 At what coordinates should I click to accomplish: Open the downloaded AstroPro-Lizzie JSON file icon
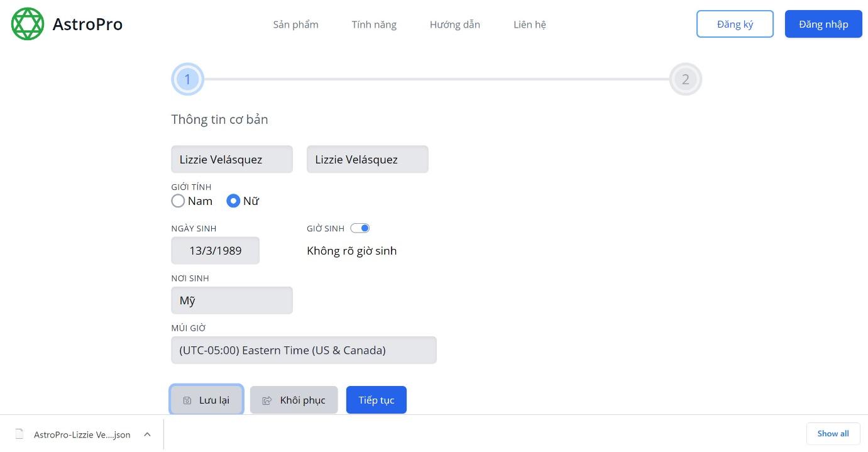tap(19, 434)
